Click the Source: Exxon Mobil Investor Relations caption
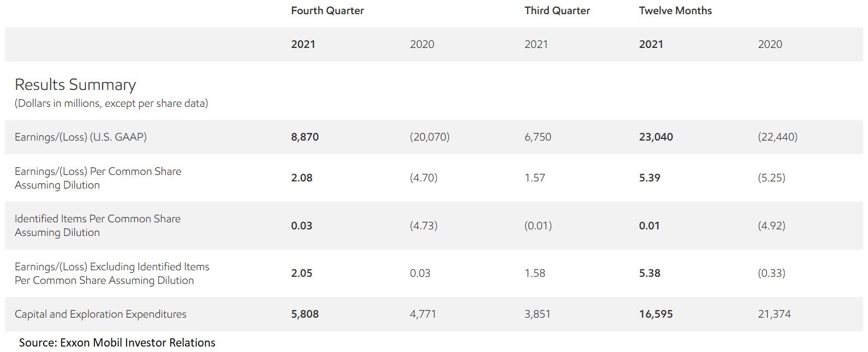 (x=117, y=342)
